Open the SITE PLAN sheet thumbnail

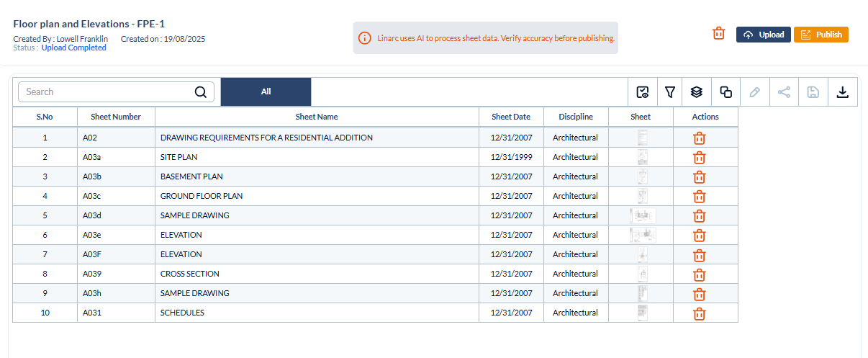click(642, 157)
